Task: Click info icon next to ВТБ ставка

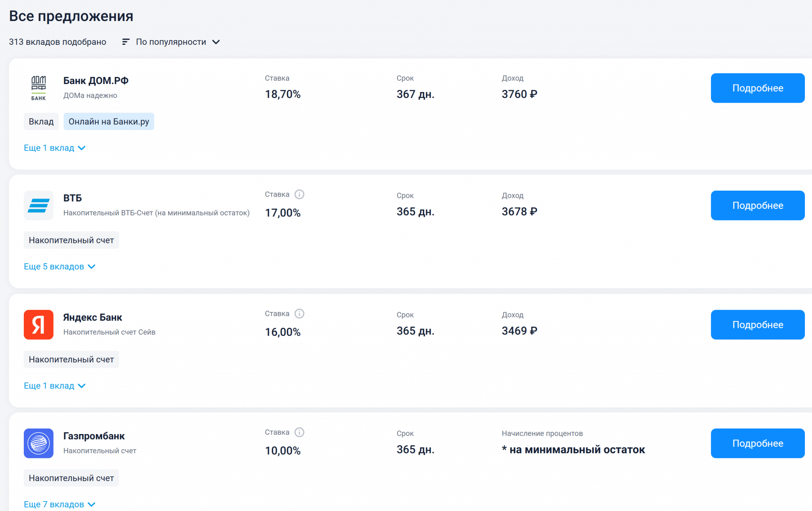Action: coord(299,194)
